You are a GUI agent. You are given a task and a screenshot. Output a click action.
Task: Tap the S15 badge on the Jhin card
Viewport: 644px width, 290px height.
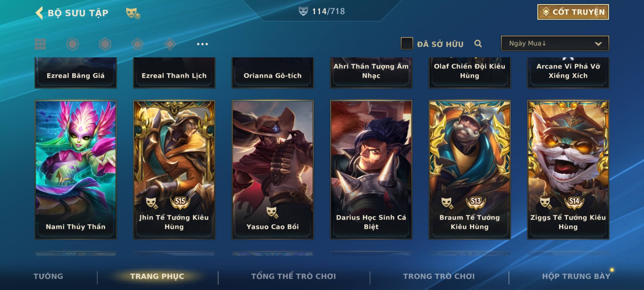coord(180,202)
